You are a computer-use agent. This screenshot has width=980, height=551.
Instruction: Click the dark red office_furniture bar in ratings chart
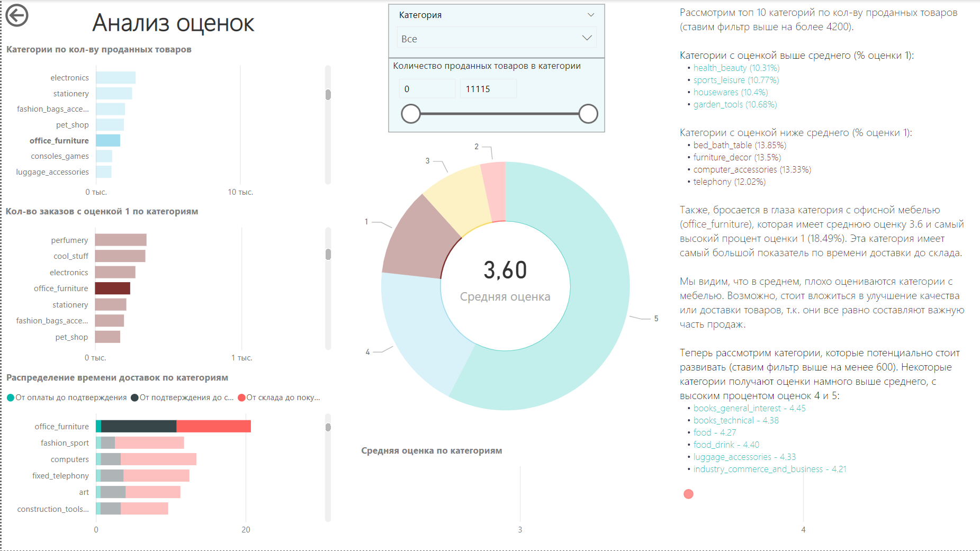pyautogui.click(x=112, y=288)
